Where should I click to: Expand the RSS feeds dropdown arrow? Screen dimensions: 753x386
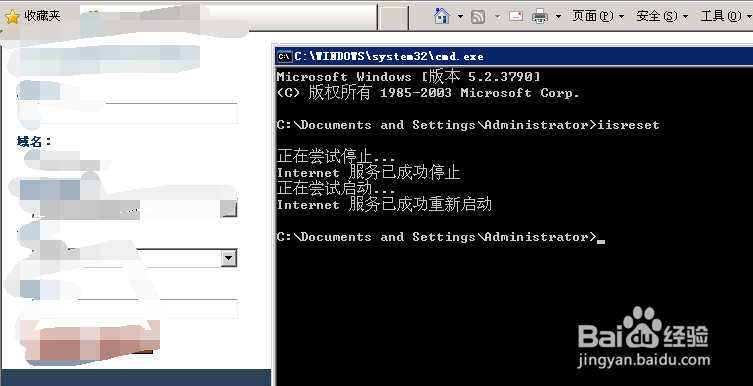point(498,17)
